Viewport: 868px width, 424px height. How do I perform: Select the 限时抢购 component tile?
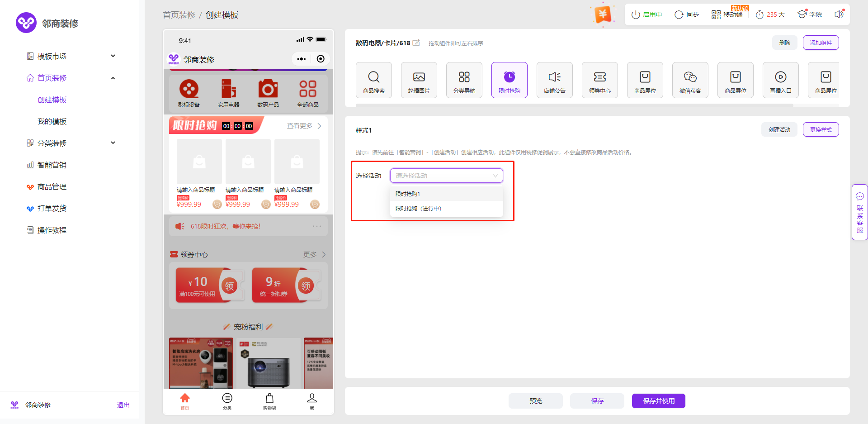click(x=509, y=80)
